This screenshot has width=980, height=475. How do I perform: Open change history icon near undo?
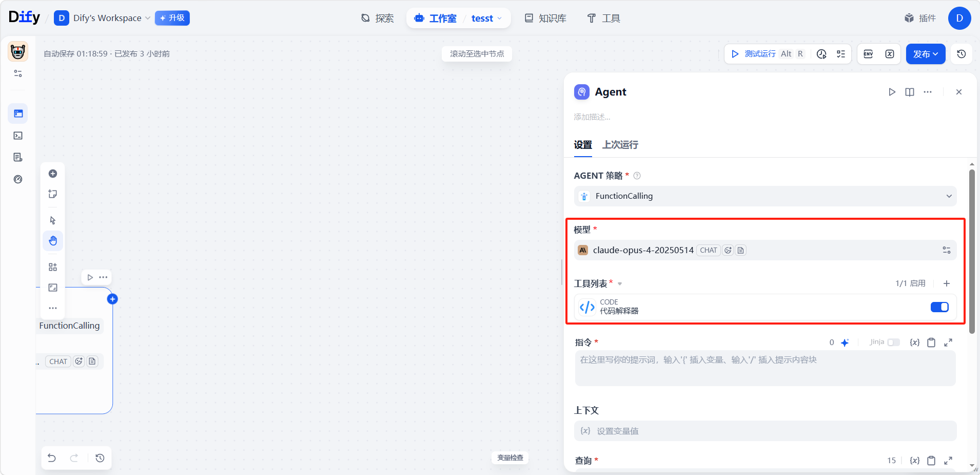click(100, 458)
